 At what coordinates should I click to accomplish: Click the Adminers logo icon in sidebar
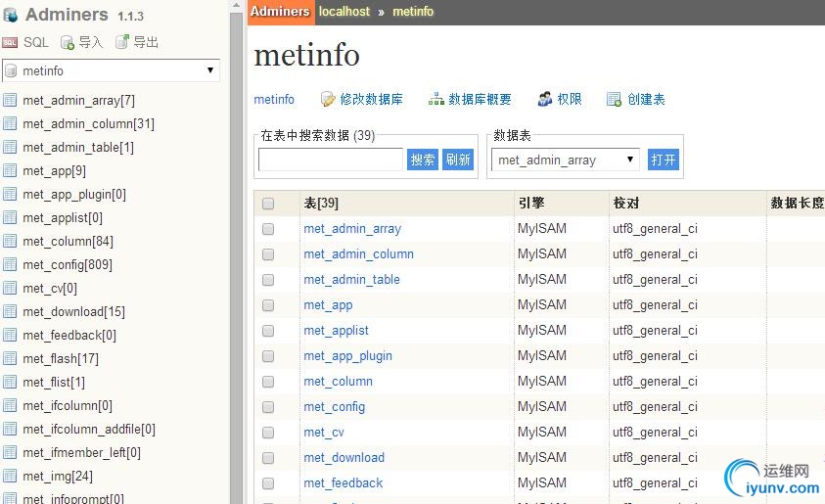click(10, 15)
